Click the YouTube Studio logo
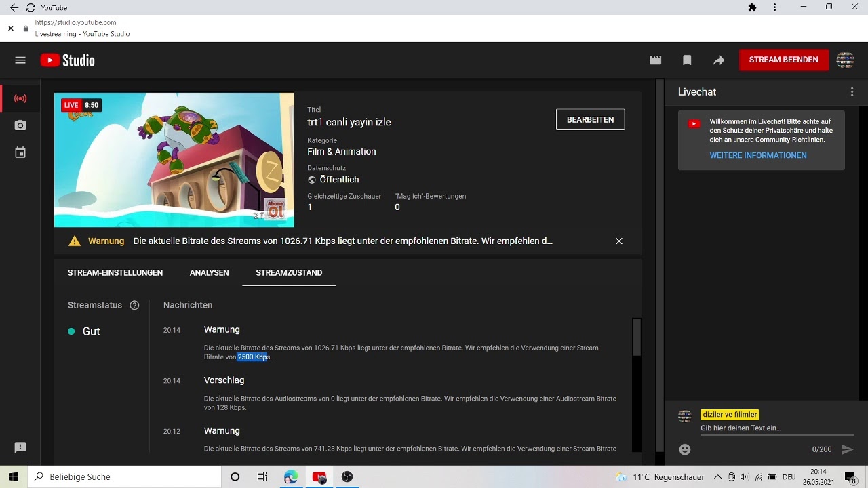868x488 pixels. coord(67,60)
